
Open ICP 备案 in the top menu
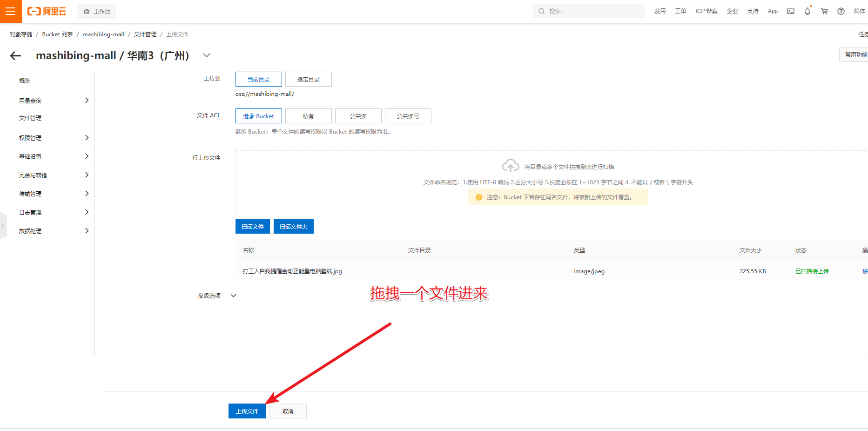[x=707, y=11]
